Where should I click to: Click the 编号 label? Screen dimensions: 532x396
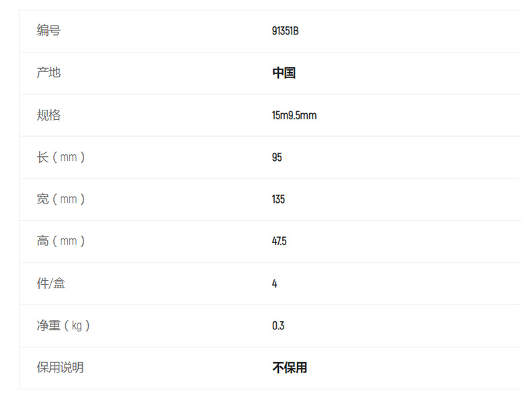coord(48,30)
